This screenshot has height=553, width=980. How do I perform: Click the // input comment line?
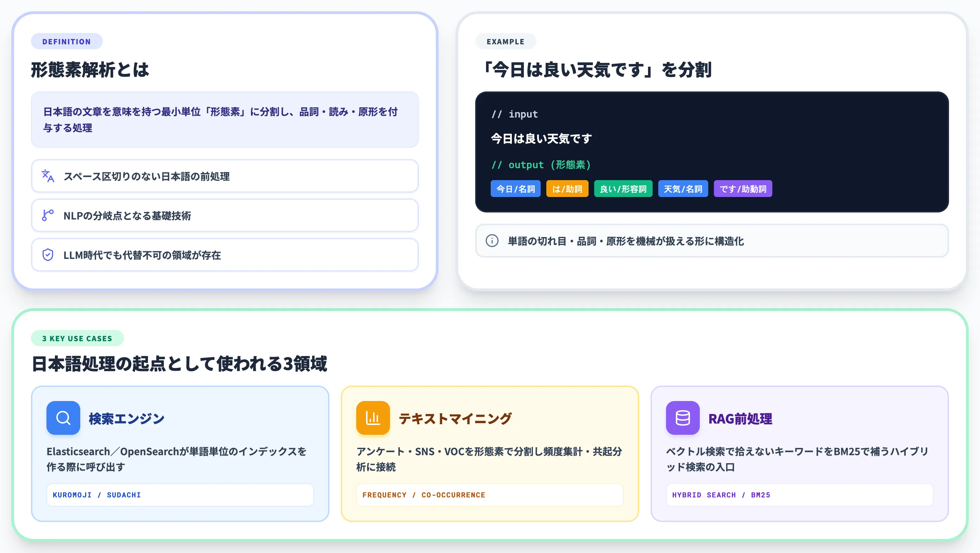tap(515, 114)
